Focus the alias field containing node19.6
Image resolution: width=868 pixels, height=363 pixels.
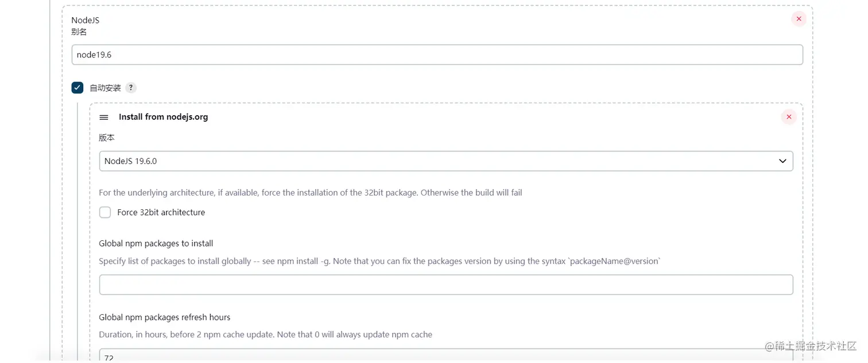[437, 54]
